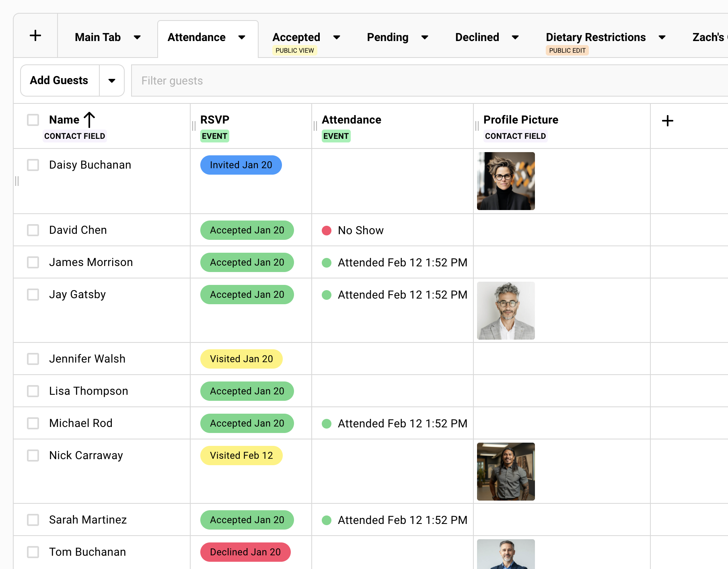
Task: Check the checkbox beside Daisy Buchanan
Action: click(x=33, y=165)
